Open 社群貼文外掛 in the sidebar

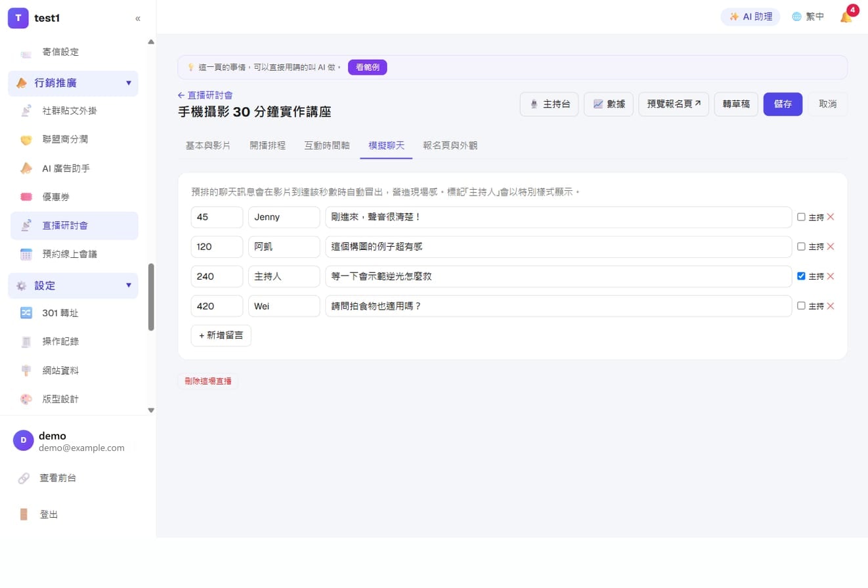[x=74, y=111]
